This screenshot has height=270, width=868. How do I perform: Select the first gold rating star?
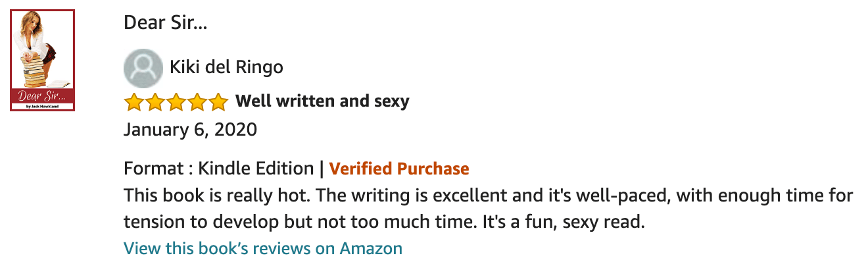tap(134, 102)
